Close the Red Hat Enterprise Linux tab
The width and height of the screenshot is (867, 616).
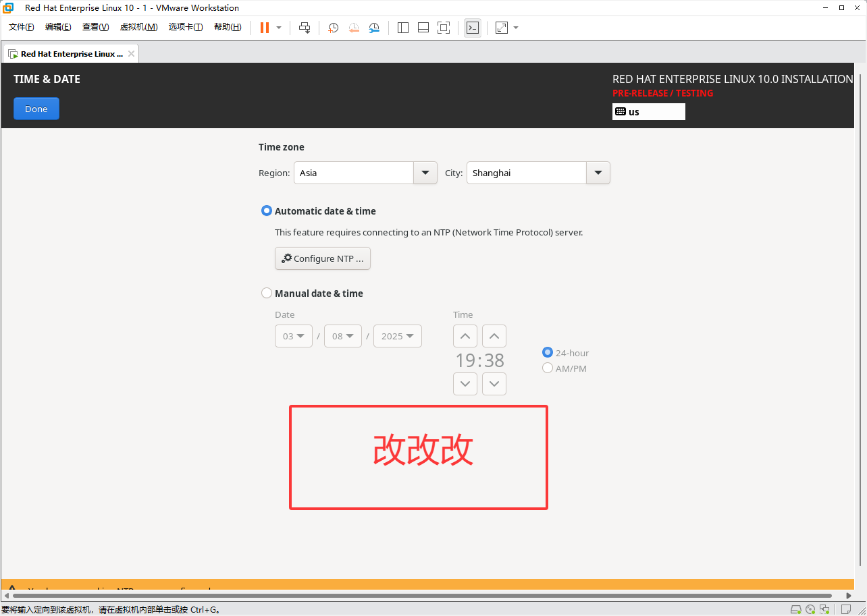(131, 54)
